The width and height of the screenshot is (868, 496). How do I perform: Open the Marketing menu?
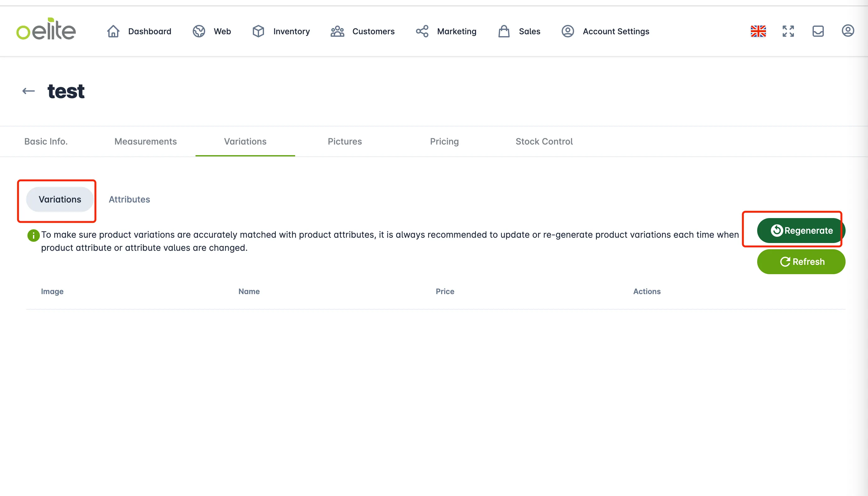pyautogui.click(x=446, y=31)
